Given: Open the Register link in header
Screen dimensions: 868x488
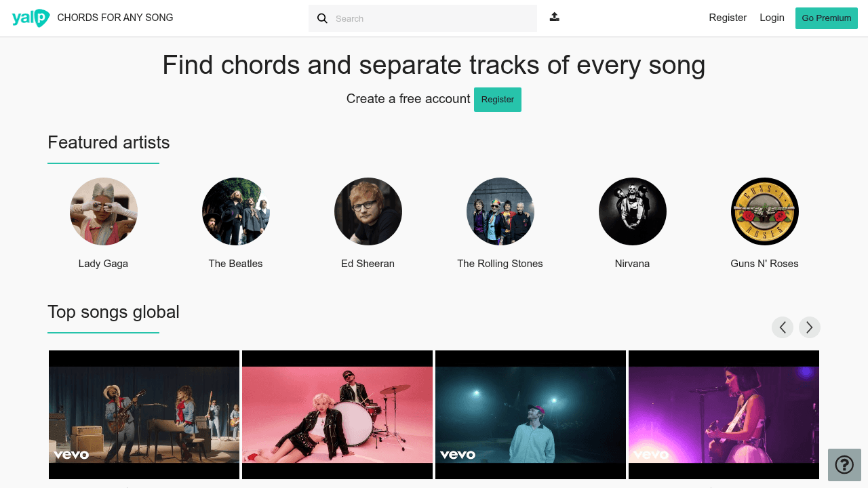Looking at the screenshot, I should click(728, 18).
